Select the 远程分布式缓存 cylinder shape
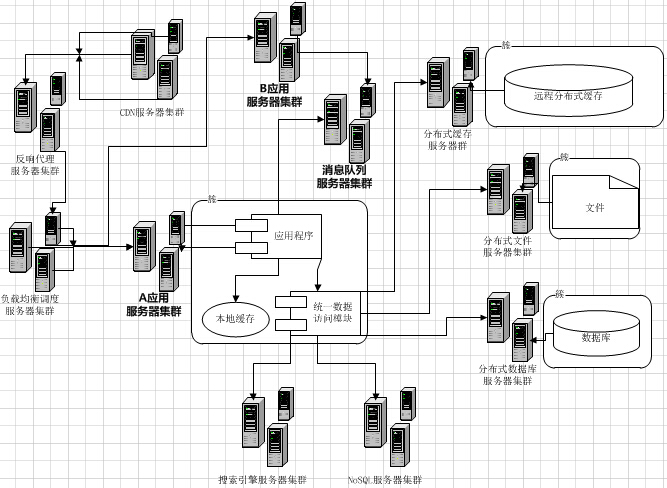The image size is (667, 488). (x=569, y=88)
